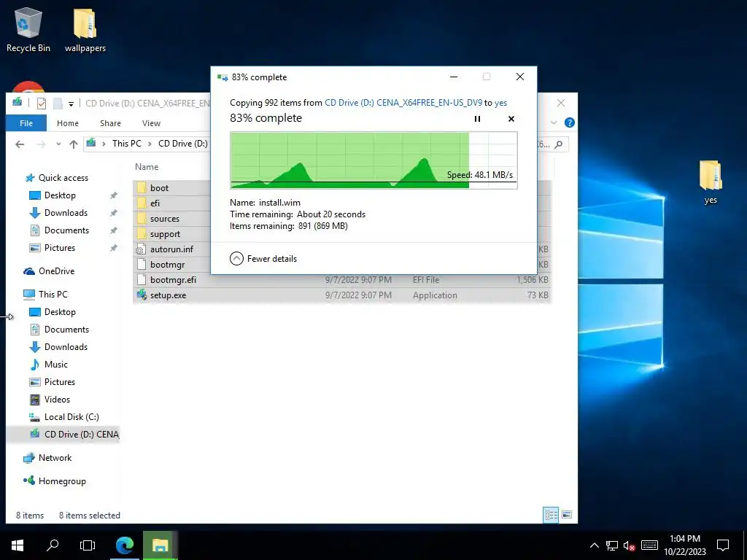Switch to details view layout button
Image resolution: width=747 pixels, height=560 pixels.
tap(551, 515)
